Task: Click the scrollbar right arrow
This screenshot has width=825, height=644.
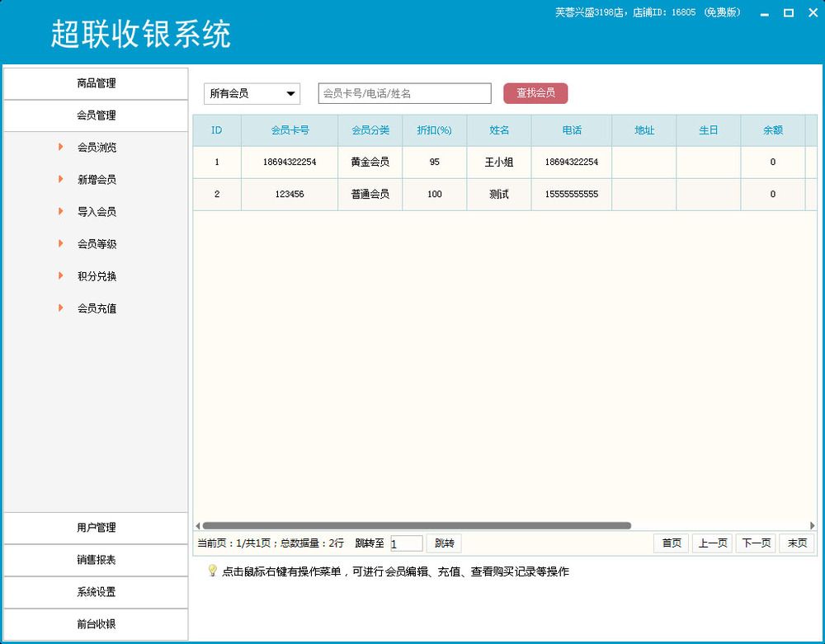Action: point(813,526)
